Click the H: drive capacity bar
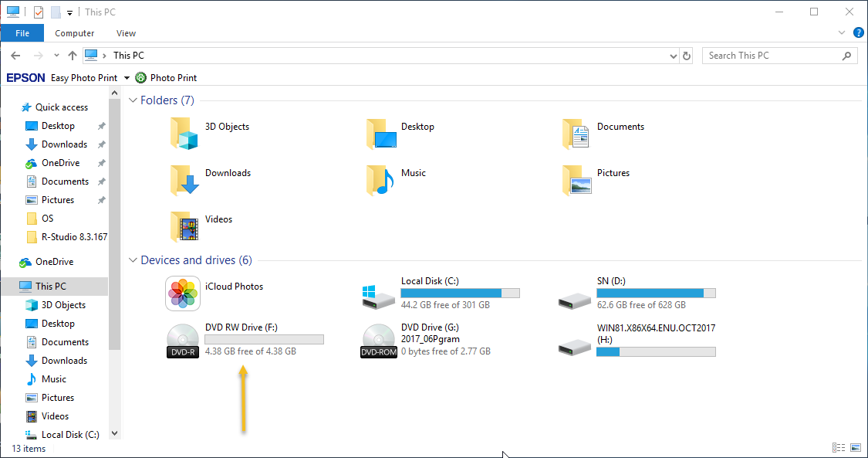This screenshot has width=868, height=458. [656, 351]
